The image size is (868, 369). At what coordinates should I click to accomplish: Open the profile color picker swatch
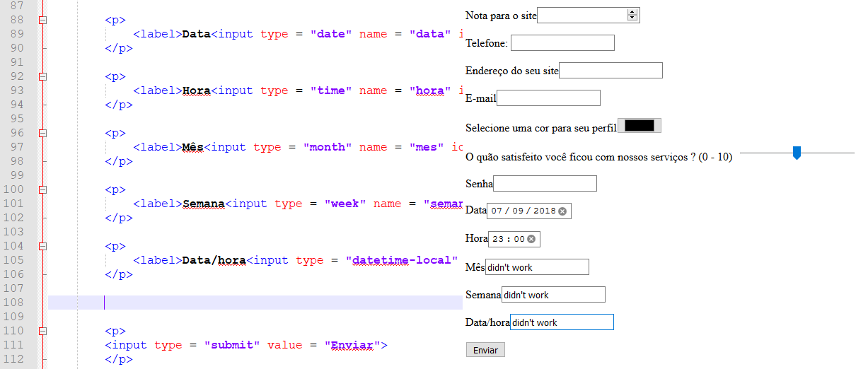pyautogui.click(x=640, y=126)
